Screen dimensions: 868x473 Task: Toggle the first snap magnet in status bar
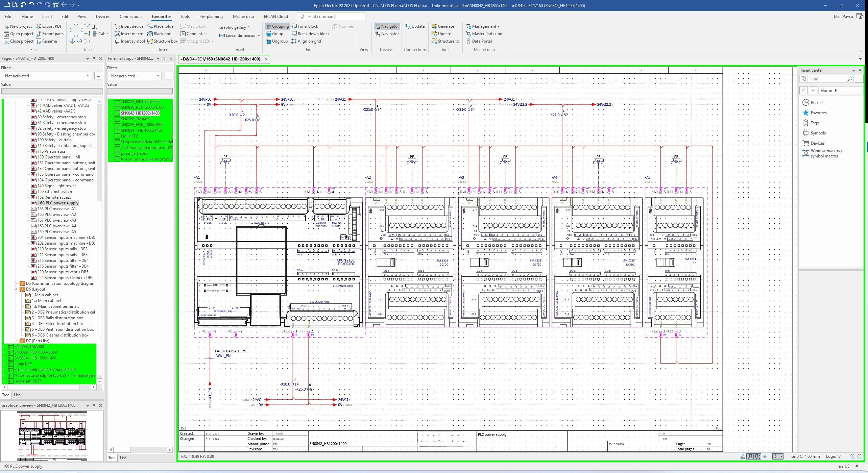[750, 456]
